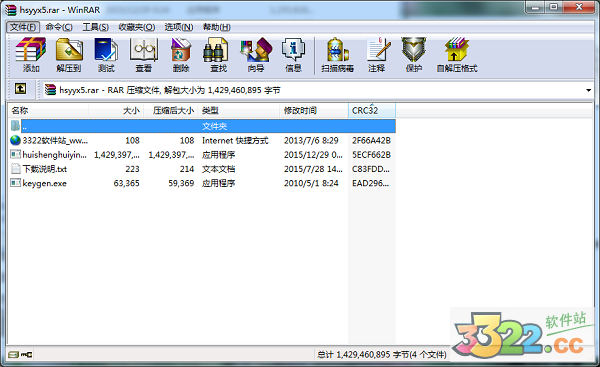Click size value 63,365 of keygen.exe
This screenshot has height=367, width=600.
tap(127, 183)
